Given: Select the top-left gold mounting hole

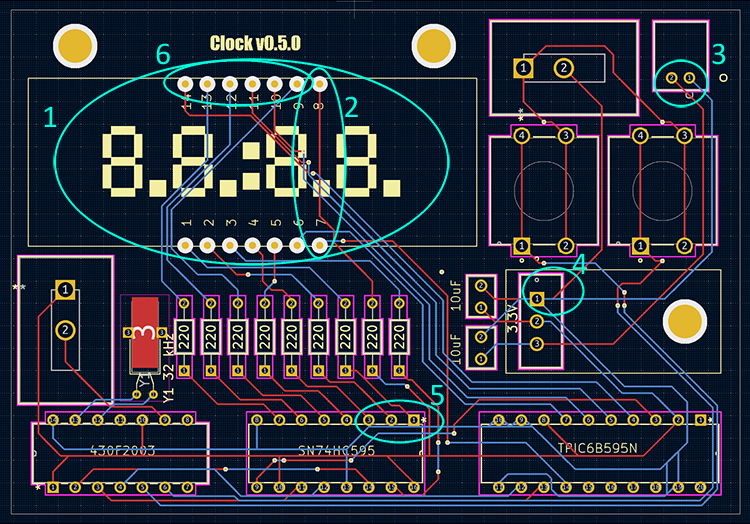Looking at the screenshot, I should (x=75, y=45).
